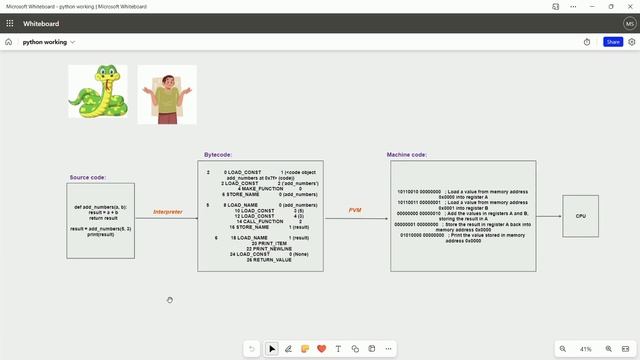
Task: Open the templates tool in the toolbar
Action: pyautogui.click(x=372, y=349)
